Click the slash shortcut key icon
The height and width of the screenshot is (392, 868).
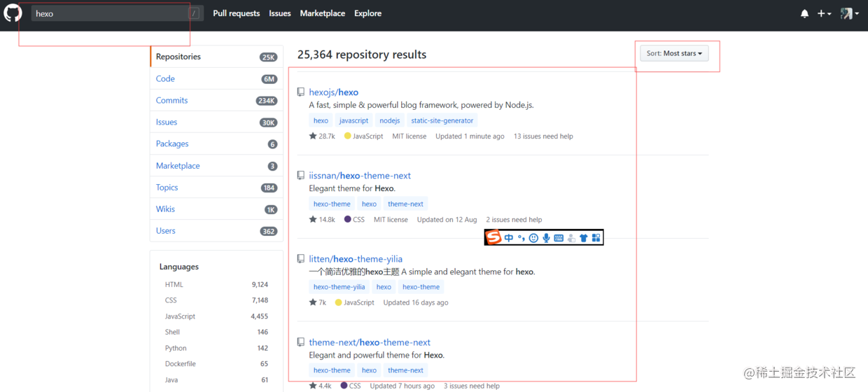click(x=194, y=13)
